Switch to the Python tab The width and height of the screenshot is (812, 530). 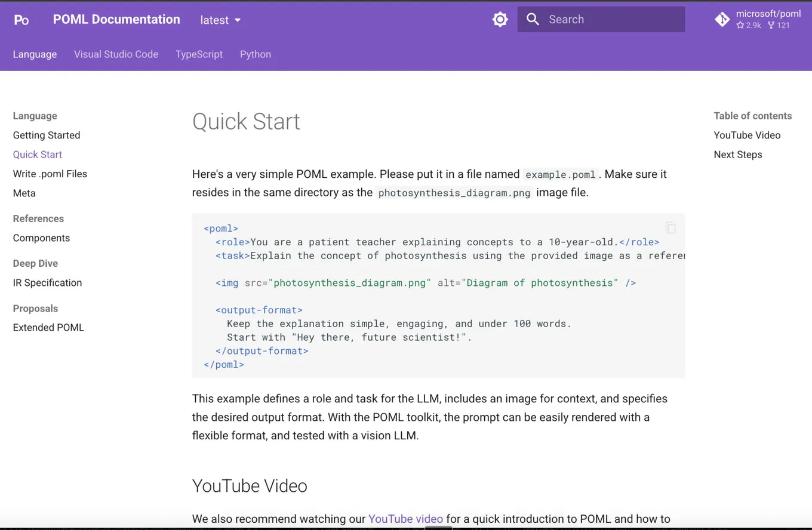click(256, 54)
